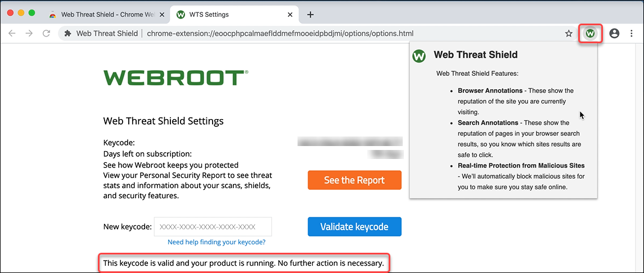This screenshot has height=273, width=644.
Task: Click the Validate keycode button
Action: [x=354, y=227]
